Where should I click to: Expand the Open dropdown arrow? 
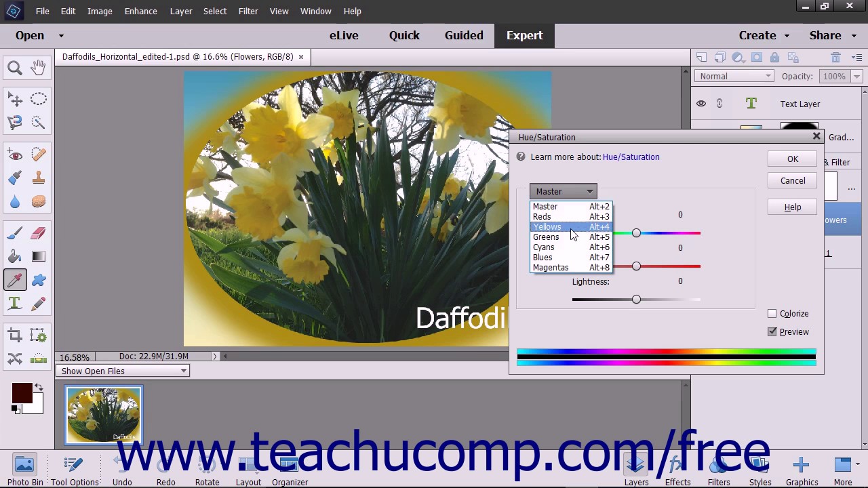[x=61, y=35]
